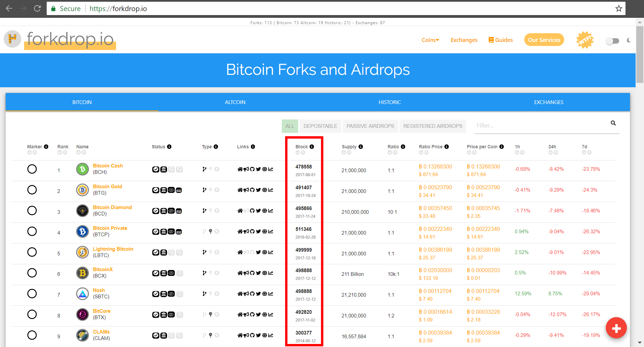Open Status column info icon
Image resolution: width=644 pixels, height=347 pixels.
click(169, 147)
